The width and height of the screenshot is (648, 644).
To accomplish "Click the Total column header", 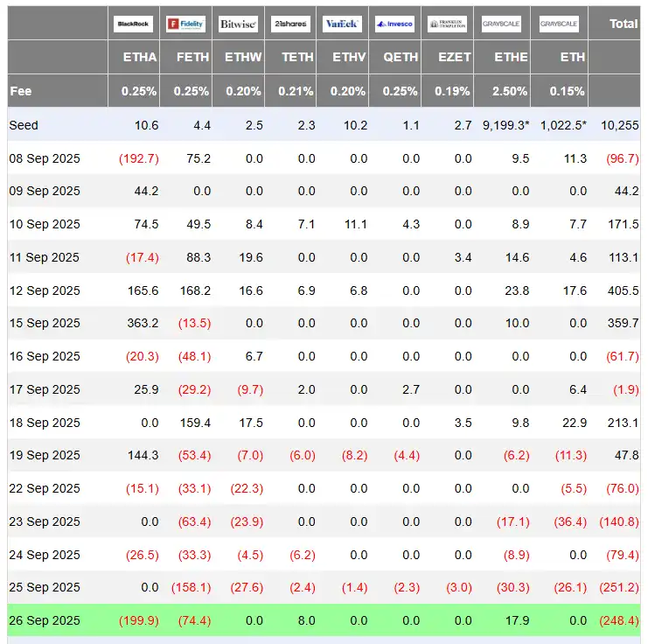I will [624, 24].
